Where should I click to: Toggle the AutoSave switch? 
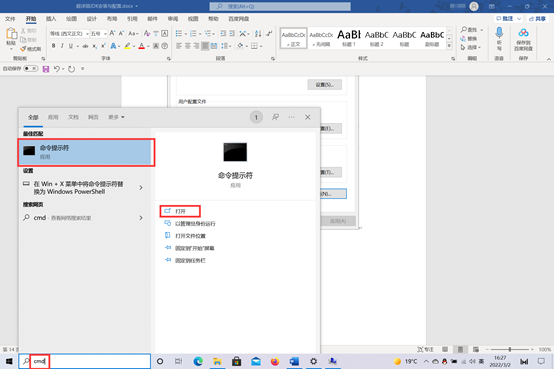tap(31, 69)
